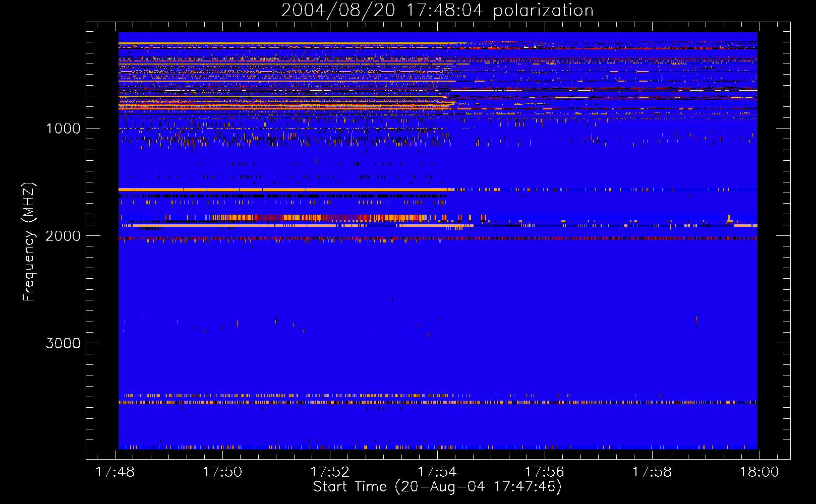This screenshot has width=816, height=504.
Task: Click the 17:50 time tick label
Action: [222, 472]
